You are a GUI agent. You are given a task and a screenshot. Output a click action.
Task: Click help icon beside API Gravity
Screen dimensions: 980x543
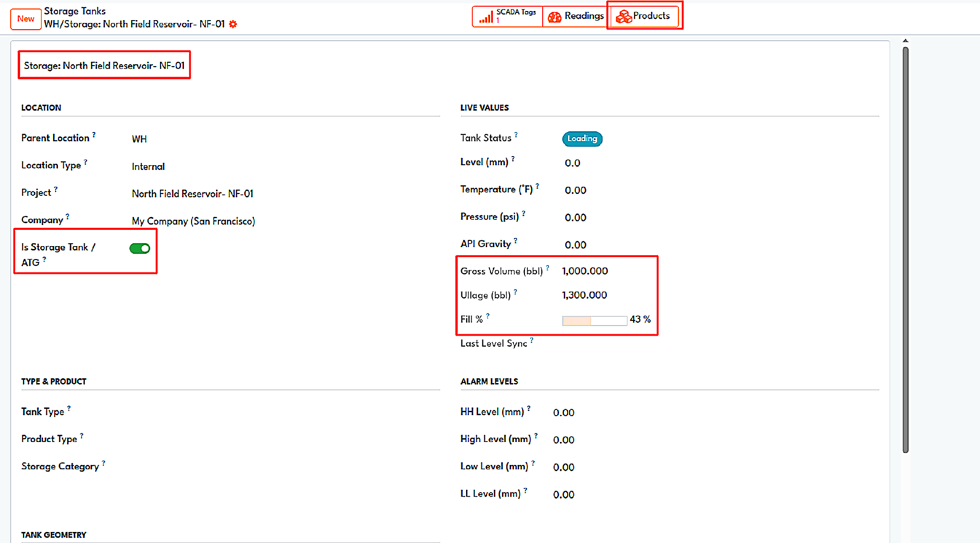pyautogui.click(x=515, y=240)
